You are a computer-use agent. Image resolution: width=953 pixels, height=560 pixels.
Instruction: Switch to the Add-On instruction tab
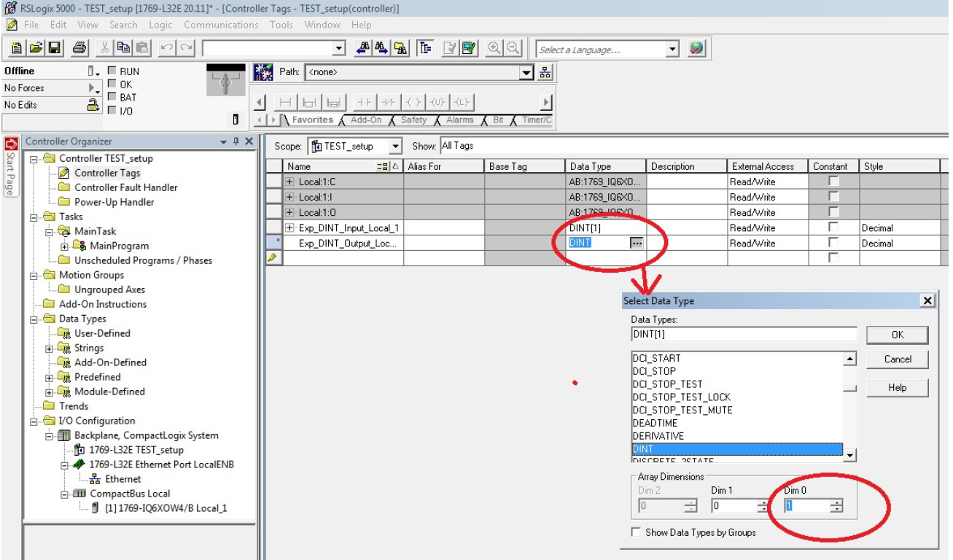click(366, 120)
